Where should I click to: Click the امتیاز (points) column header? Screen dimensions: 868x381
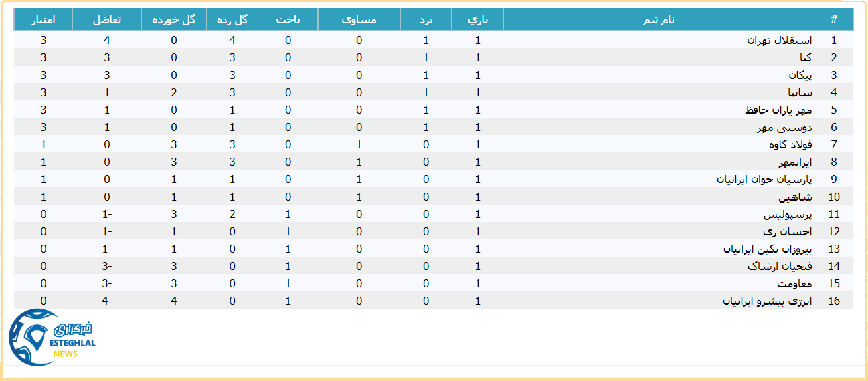click(44, 20)
